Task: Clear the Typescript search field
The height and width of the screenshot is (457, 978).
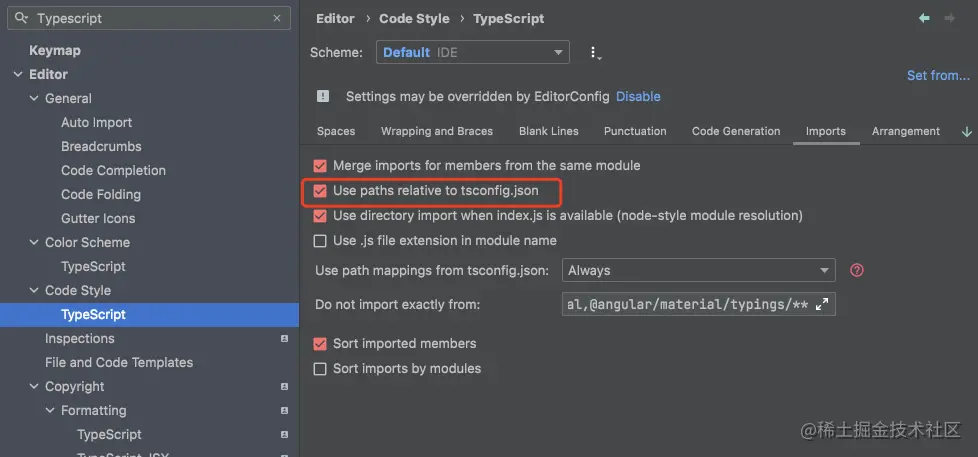Action: 277,18
